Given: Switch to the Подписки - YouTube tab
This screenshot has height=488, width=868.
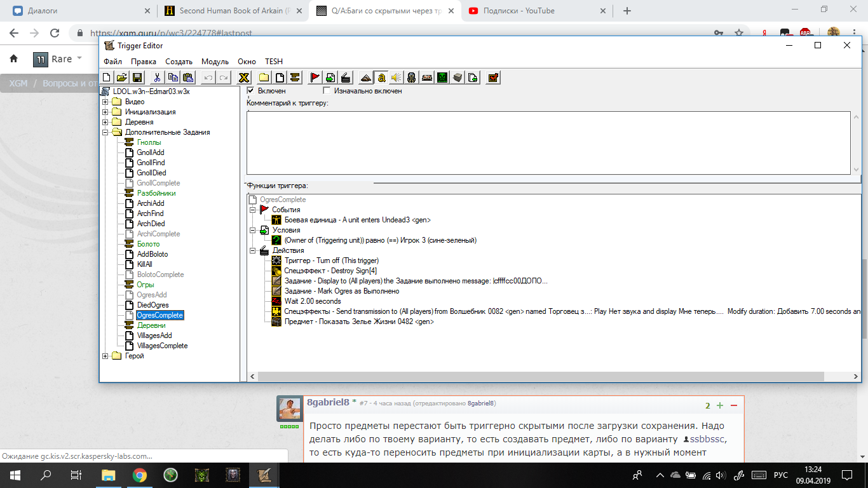Looking at the screenshot, I should (536, 11).
